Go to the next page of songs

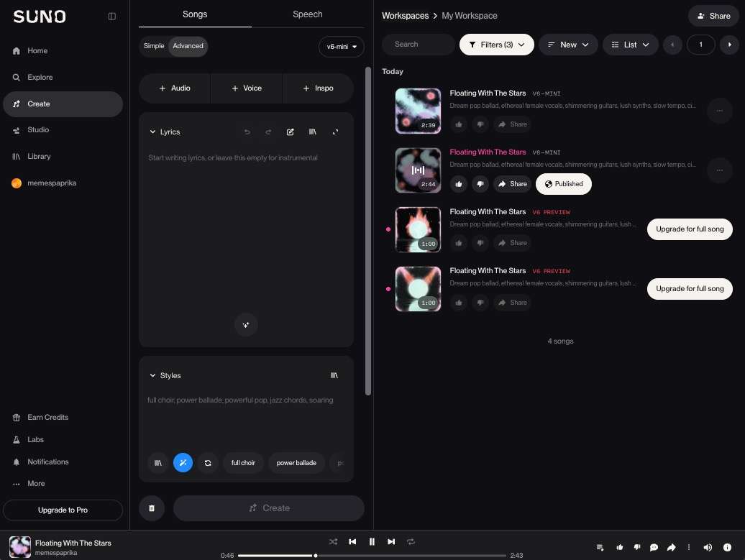coord(729,45)
